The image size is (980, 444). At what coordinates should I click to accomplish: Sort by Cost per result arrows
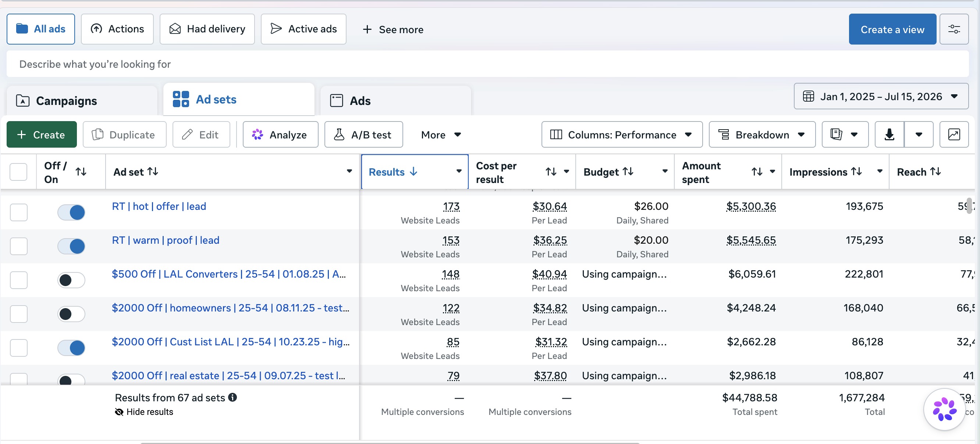[551, 172]
